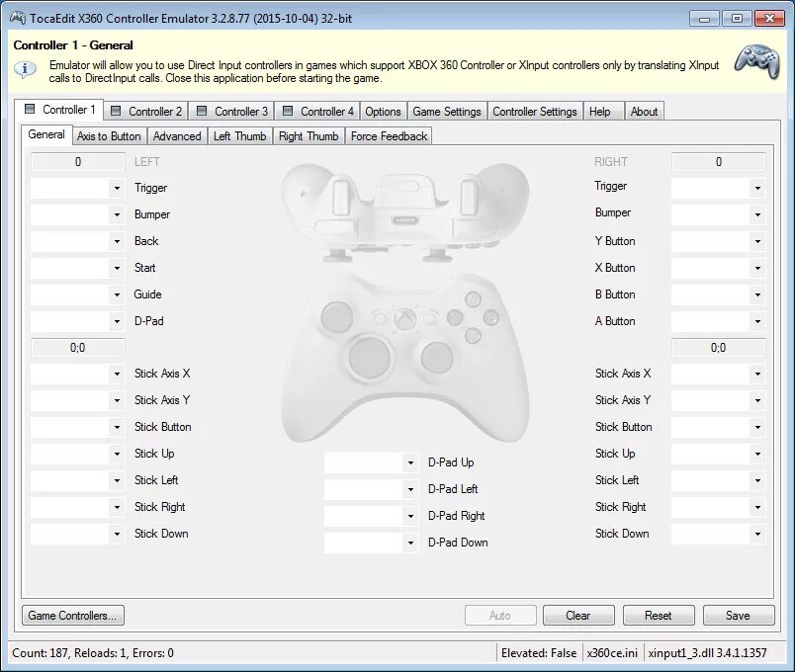Switch to the Controller 2 tab
This screenshot has width=795, height=672.
point(146,111)
